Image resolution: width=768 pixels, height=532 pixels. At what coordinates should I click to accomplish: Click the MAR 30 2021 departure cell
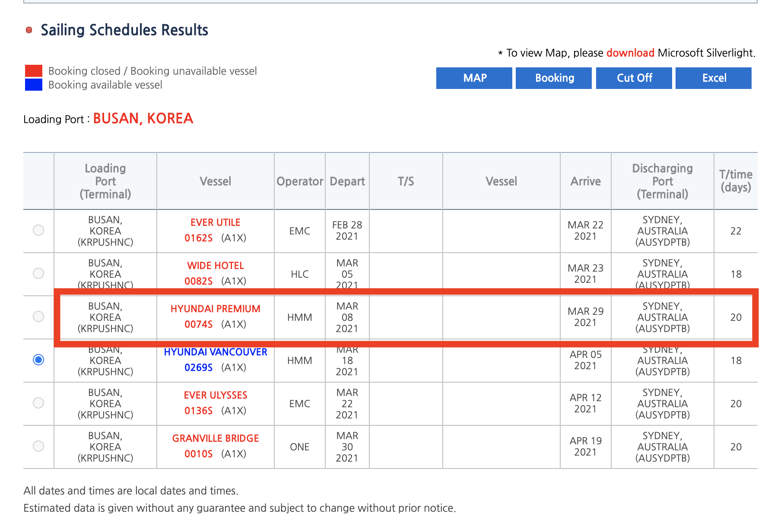tap(347, 447)
